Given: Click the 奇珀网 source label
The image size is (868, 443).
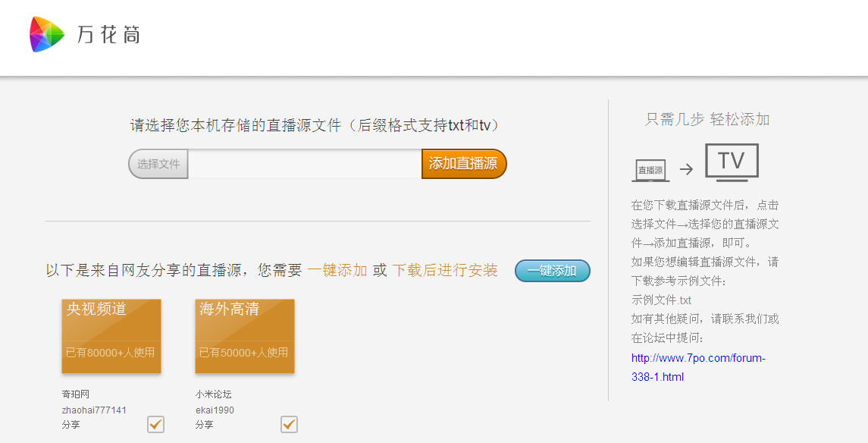Looking at the screenshot, I should pyautogui.click(x=75, y=394).
